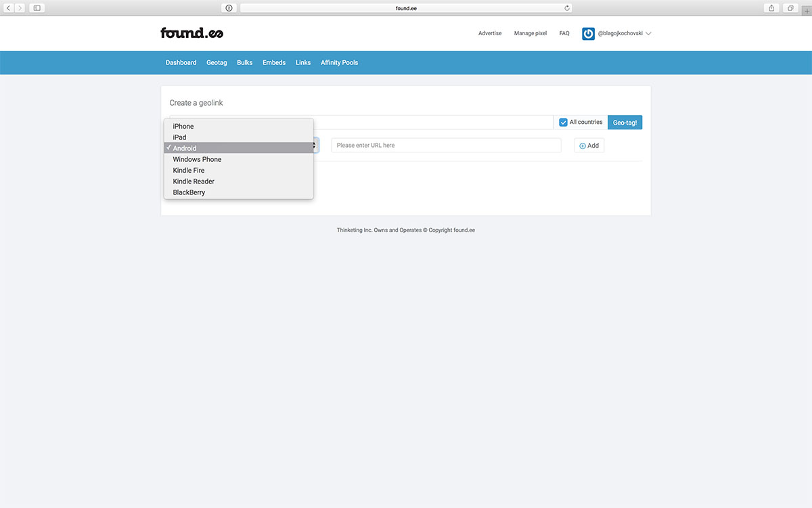This screenshot has height=508, width=812.
Task: Show all tabs overview
Action: (790, 8)
